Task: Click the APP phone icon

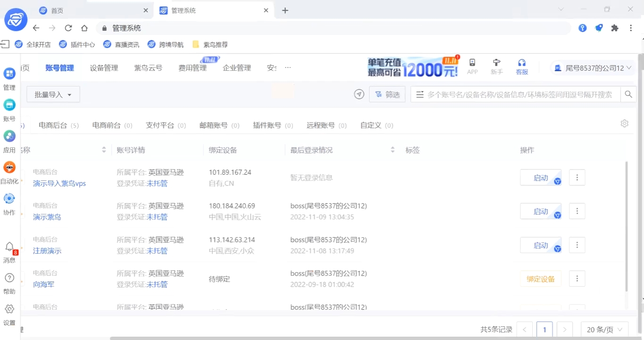Action: tap(472, 63)
